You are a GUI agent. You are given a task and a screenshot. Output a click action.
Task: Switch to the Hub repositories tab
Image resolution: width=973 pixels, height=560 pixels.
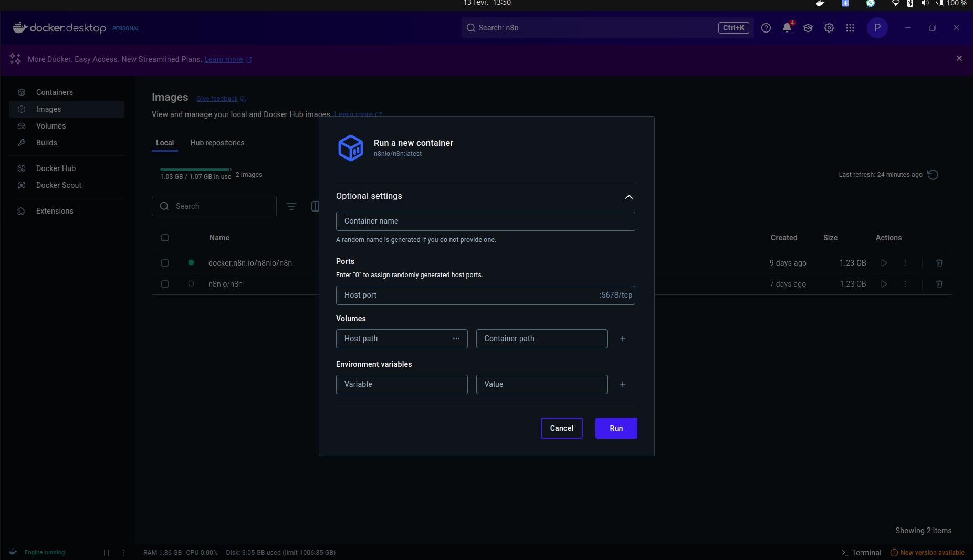(x=217, y=143)
